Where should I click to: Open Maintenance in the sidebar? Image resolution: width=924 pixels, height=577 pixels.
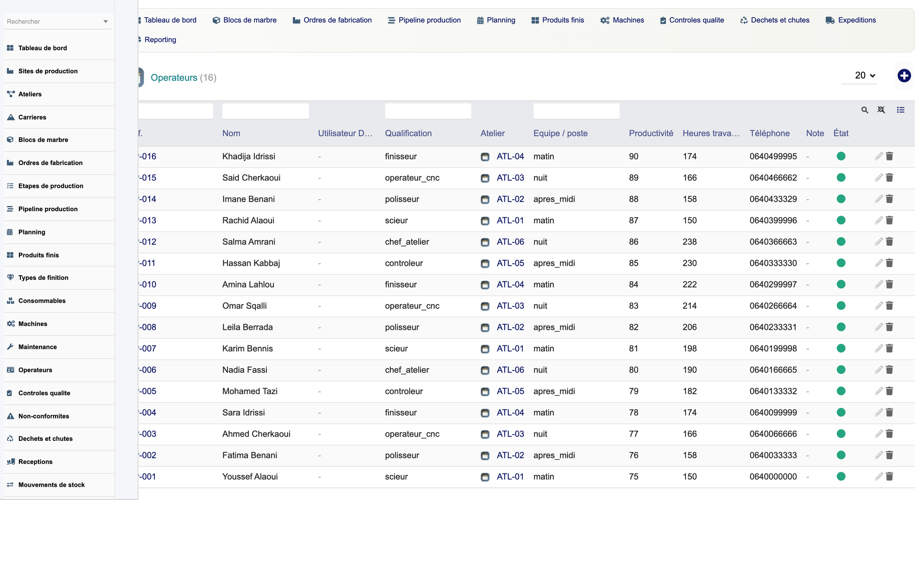[x=38, y=347]
